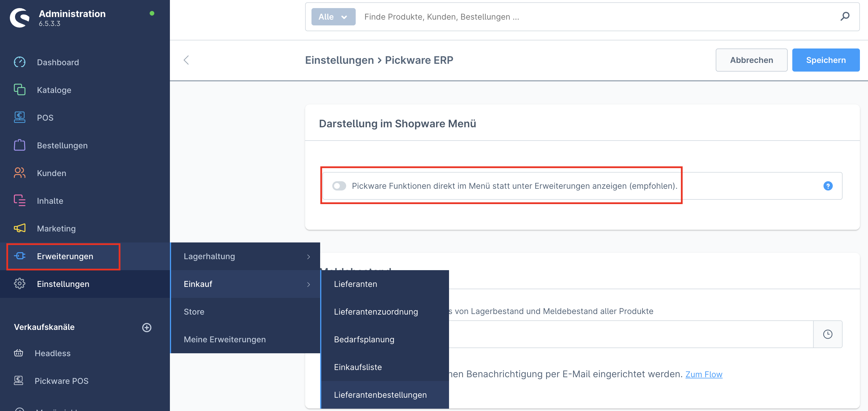This screenshot has width=868, height=411.
Task: Click the Kataloge stacked squares icon
Action: 20,89
